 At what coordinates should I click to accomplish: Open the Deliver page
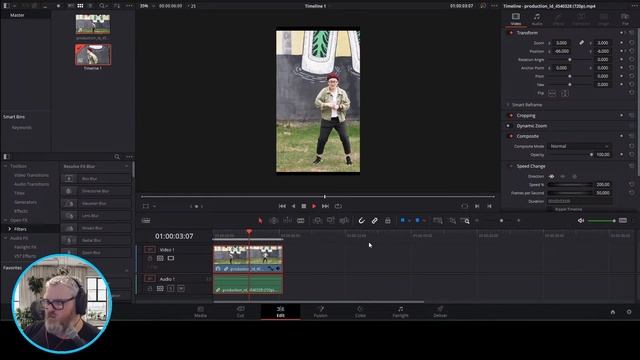click(440, 311)
